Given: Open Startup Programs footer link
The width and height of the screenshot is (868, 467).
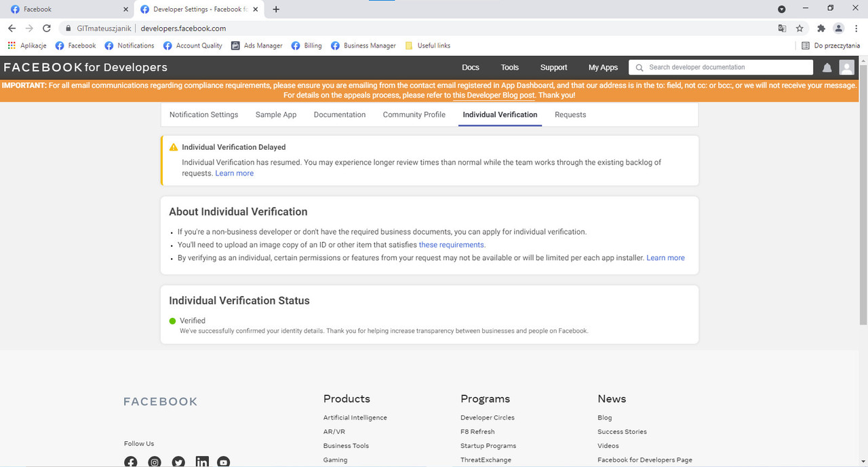Looking at the screenshot, I should tap(488, 446).
